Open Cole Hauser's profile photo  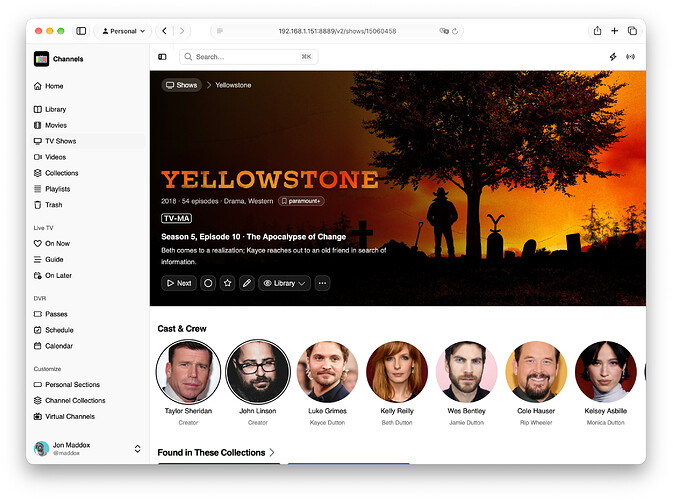point(536,372)
